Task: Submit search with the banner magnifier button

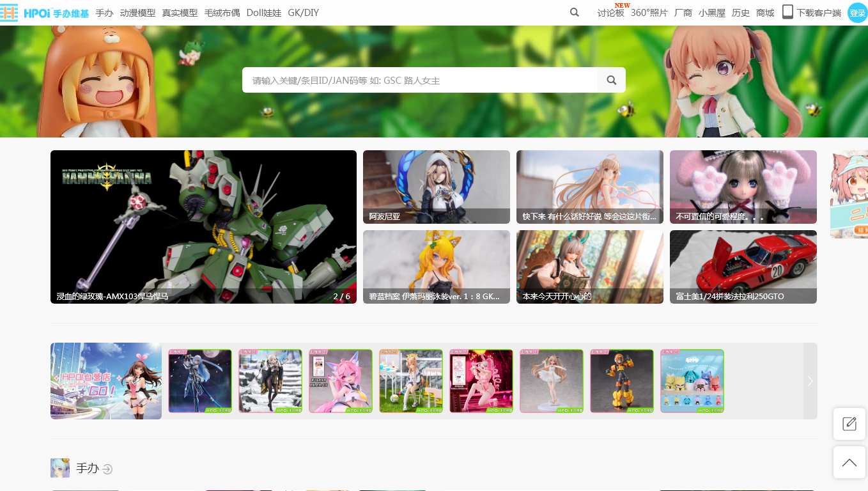Action: [612, 80]
